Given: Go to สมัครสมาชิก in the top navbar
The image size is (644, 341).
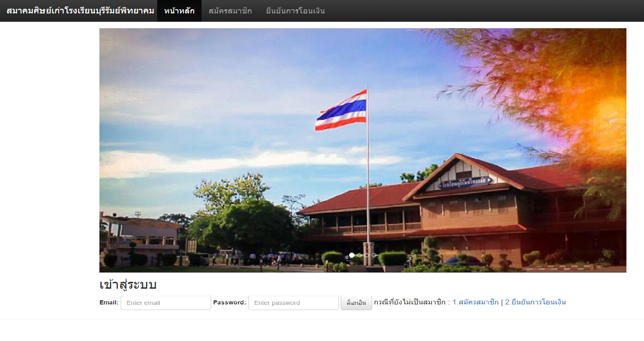Looking at the screenshot, I should point(230,11).
